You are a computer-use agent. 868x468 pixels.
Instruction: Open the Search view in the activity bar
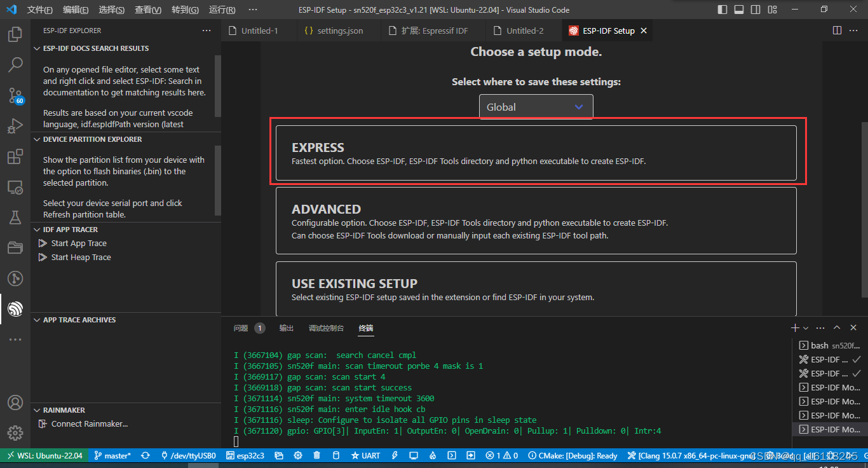point(15,65)
